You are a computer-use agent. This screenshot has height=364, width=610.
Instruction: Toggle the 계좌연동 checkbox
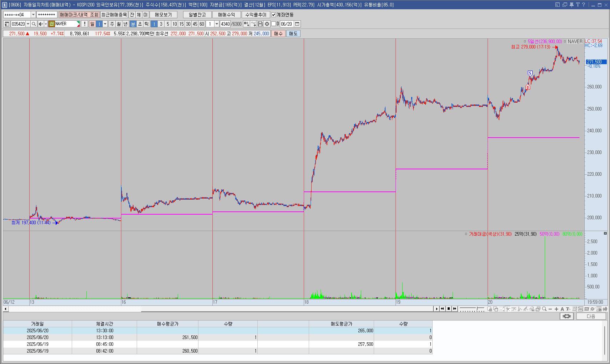(x=274, y=15)
